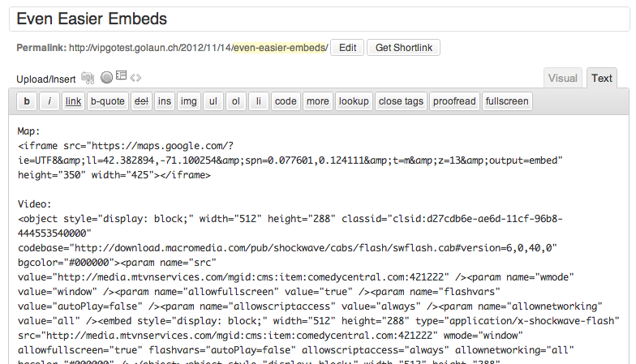This screenshot has width=636, height=364.
Task: Click the bgcolor="#000000" param line
Action: coord(117,263)
